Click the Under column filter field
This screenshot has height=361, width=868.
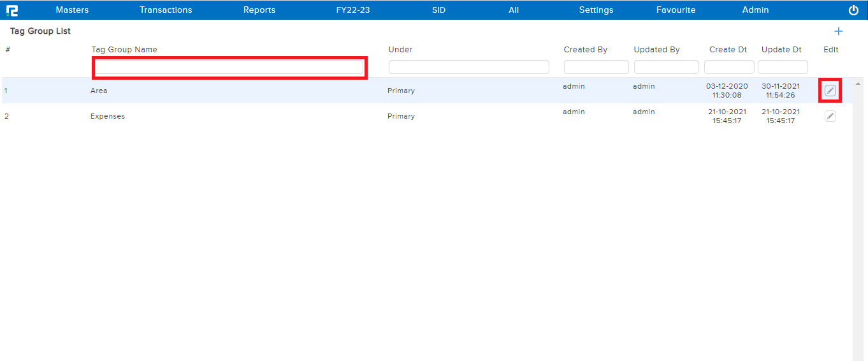(468, 67)
